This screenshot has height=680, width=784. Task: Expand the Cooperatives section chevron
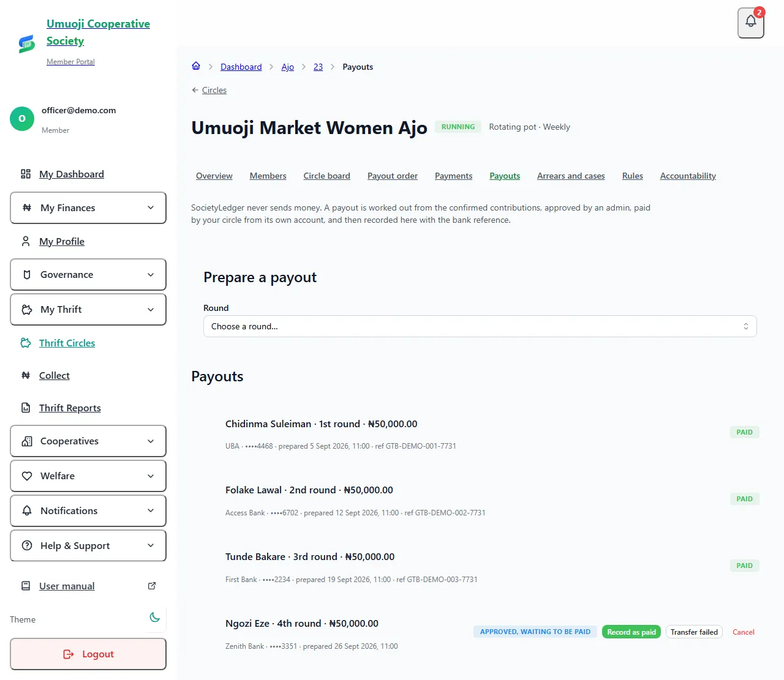(151, 441)
